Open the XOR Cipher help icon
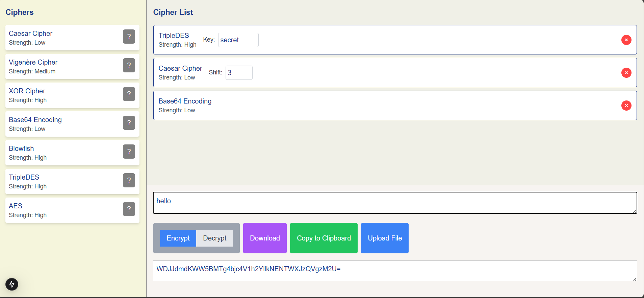This screenshot has height=298, width=644. (x=129, y=94)
